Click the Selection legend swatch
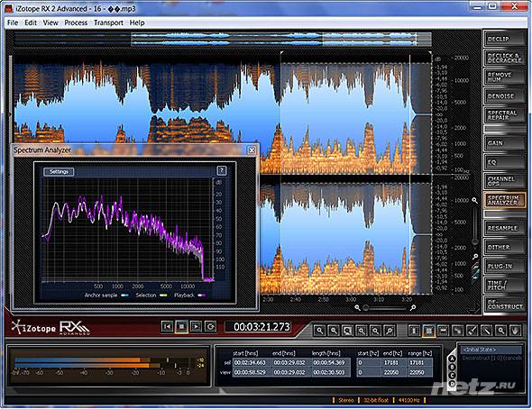532x409 pixels. pyautogui.click(x=163, y=295)
